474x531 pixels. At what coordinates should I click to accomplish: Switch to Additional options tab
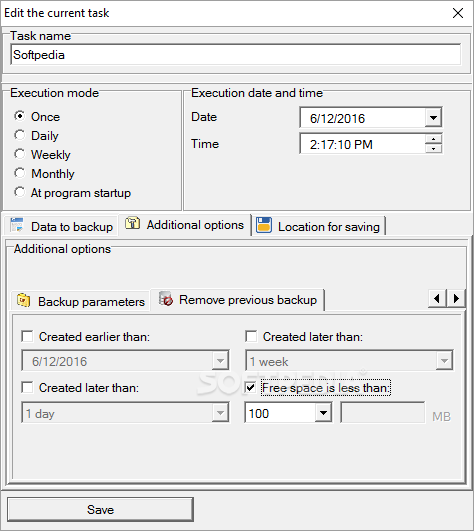pyautogui.click(x=185, y=224)
